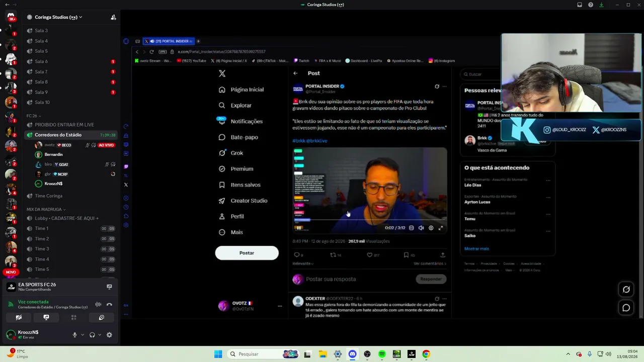Open microphone input options arrow

pos(83,335)
